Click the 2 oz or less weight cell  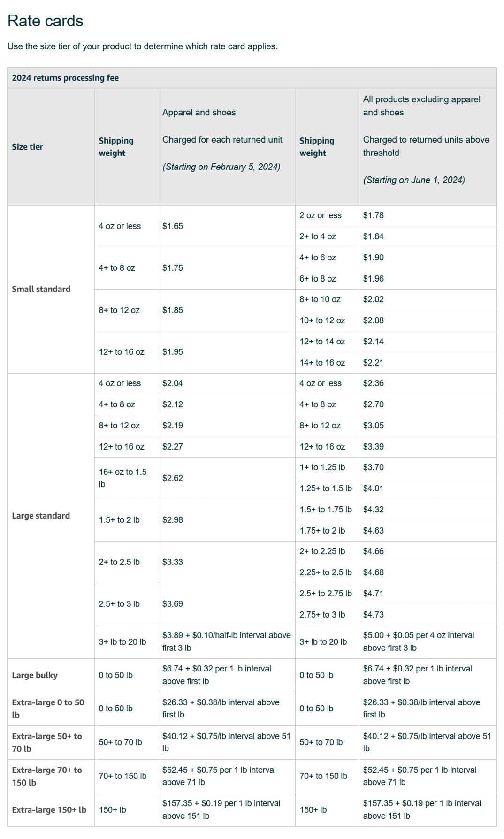[x=321, y=215]
